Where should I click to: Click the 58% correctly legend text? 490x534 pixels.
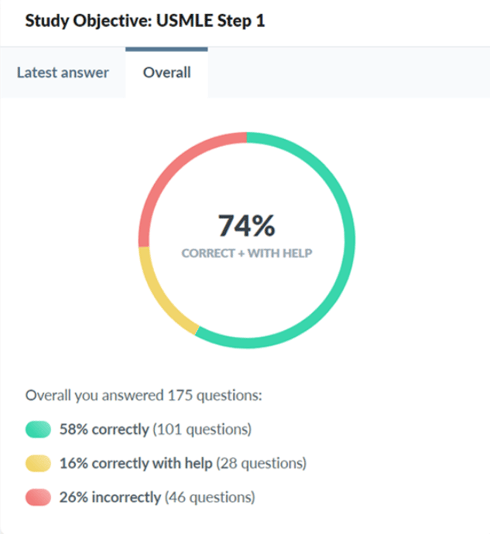104,429
